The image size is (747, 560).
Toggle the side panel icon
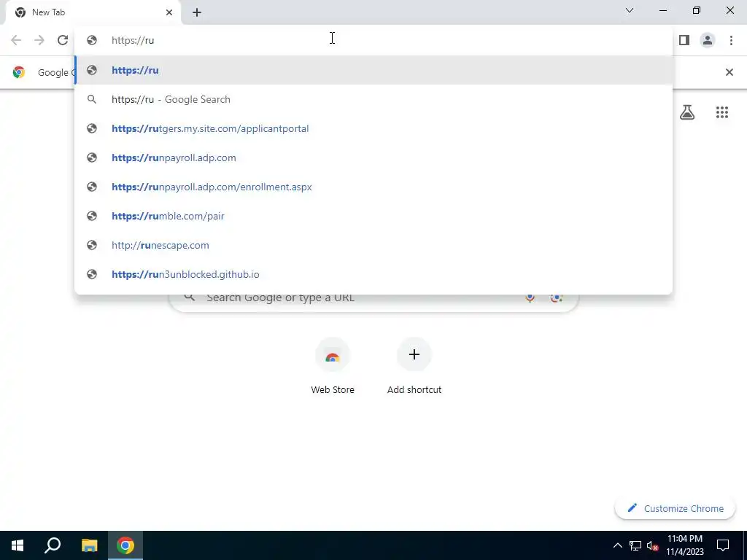click(684, 40)
